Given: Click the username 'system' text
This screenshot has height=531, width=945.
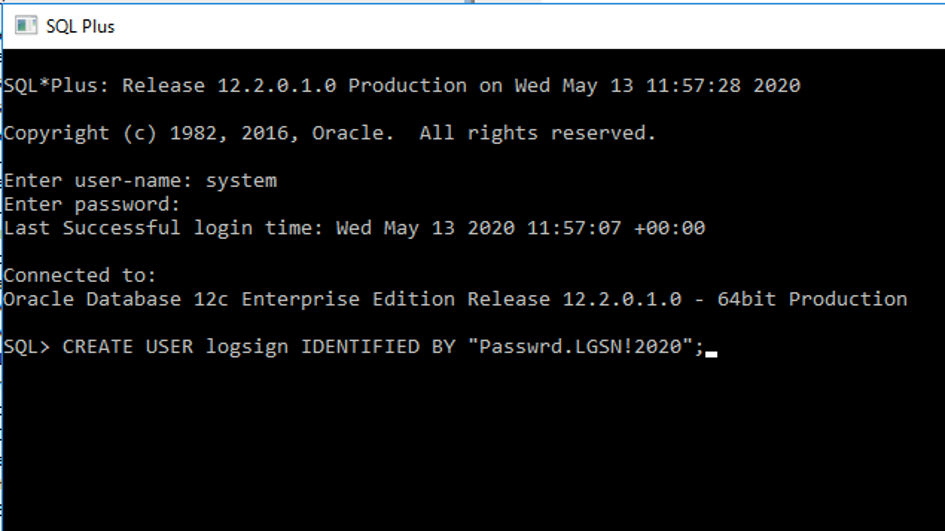Looking at the screenshot, I should click(242, 181).
